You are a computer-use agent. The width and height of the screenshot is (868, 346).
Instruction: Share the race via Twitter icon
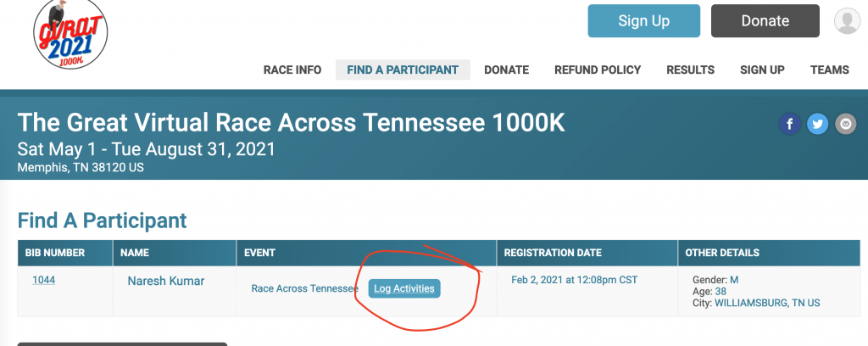click(x=817, y=124)
